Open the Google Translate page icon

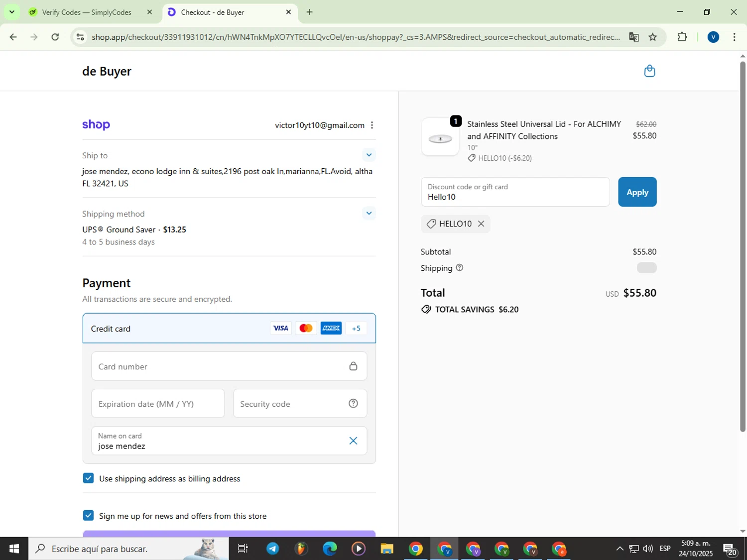tap(633, 37)
